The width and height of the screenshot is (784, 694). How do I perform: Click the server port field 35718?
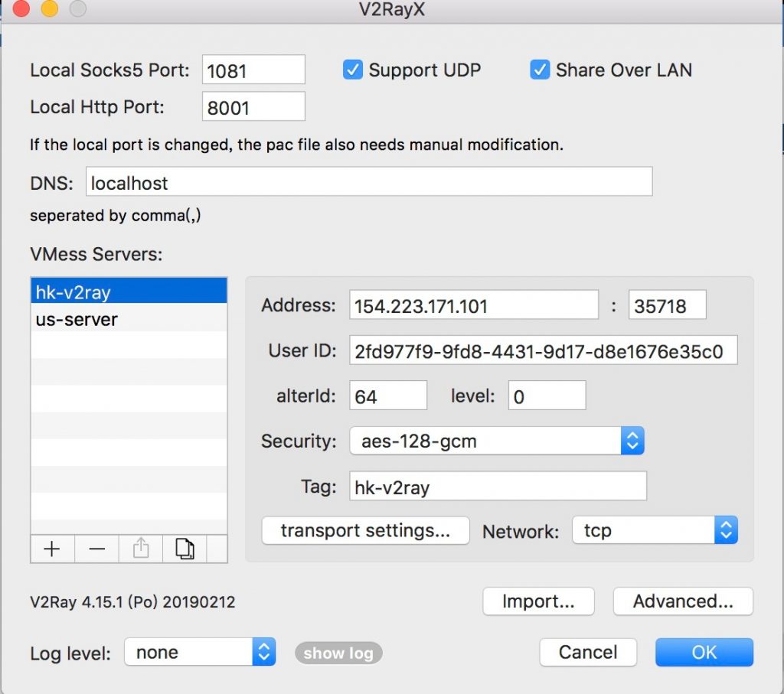[668, 305]
